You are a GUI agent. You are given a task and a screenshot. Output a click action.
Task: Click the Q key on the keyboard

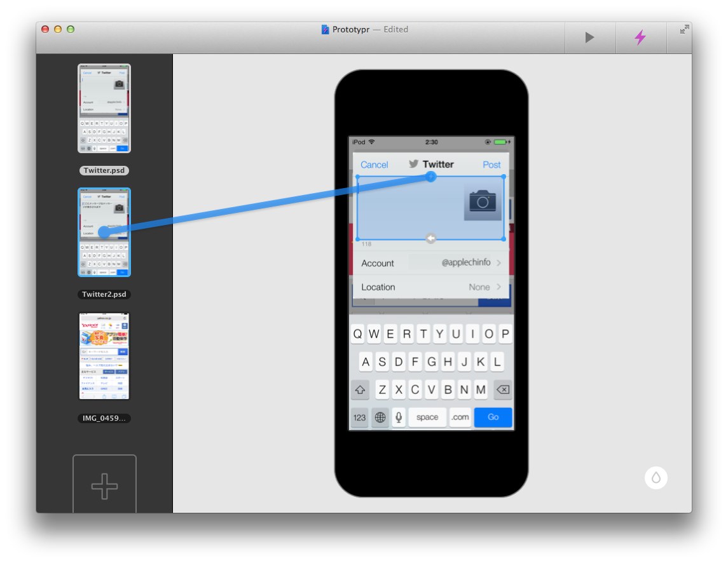[x=357, y=334]
